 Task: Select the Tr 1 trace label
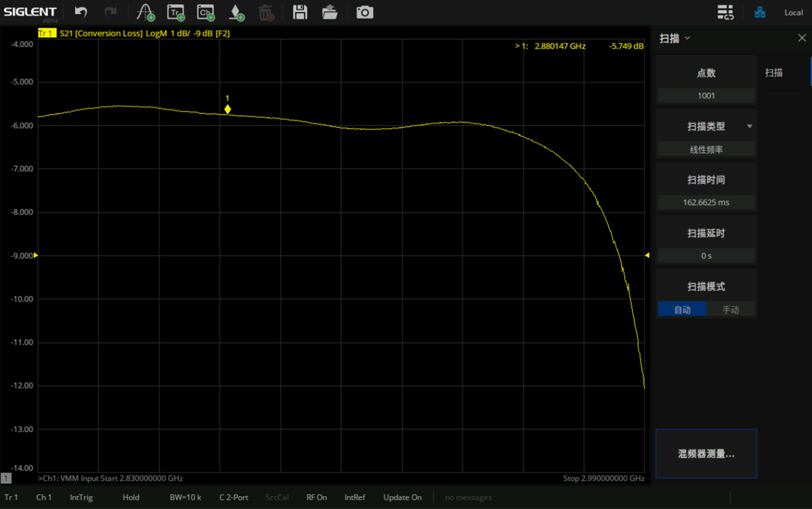pos(46,33)
